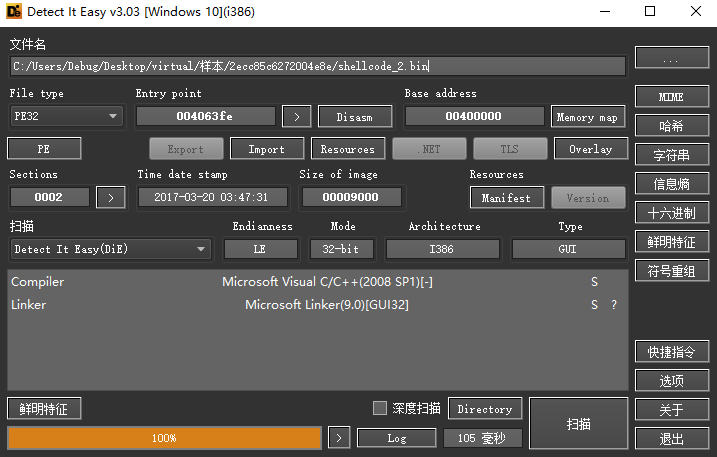Click the browse file "..." button

click(671, 60)
